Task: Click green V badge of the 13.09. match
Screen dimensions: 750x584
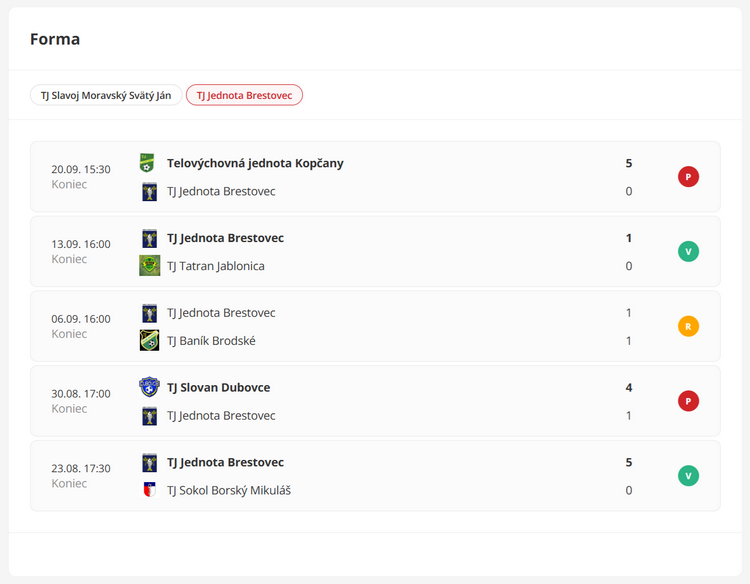Action: pos(688,252)
